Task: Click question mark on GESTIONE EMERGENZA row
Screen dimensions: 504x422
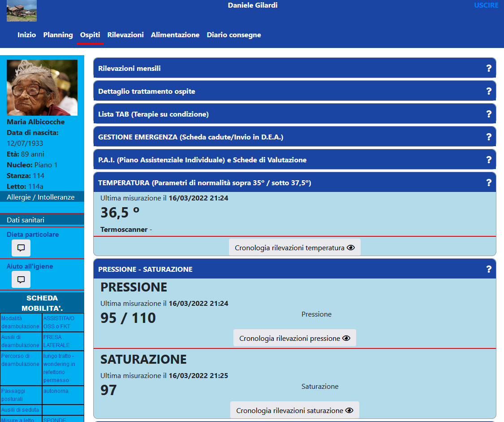Action: (x=489, y=137)
